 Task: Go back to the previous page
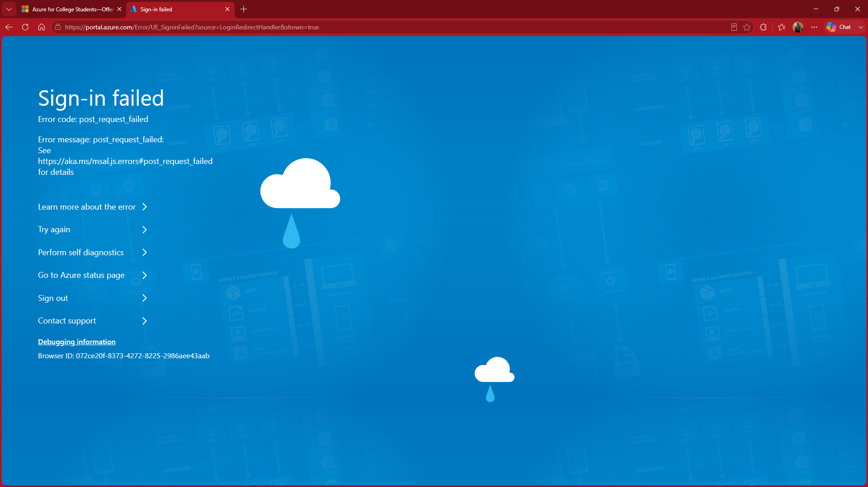(9, 27)
